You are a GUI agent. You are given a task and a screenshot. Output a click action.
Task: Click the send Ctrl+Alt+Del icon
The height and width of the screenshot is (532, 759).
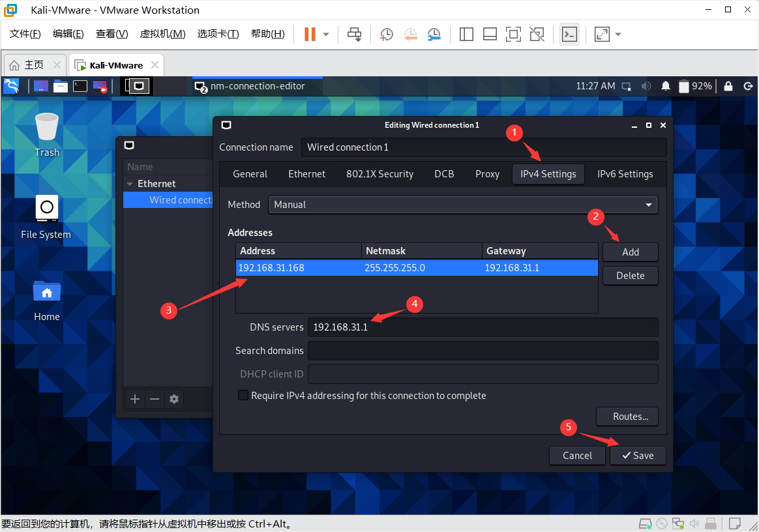(x=354, y=34)
